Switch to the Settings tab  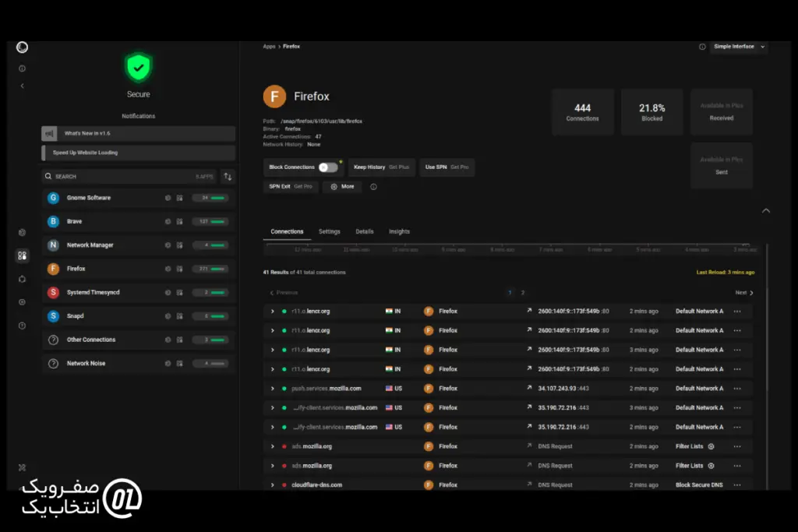[330, 231]
